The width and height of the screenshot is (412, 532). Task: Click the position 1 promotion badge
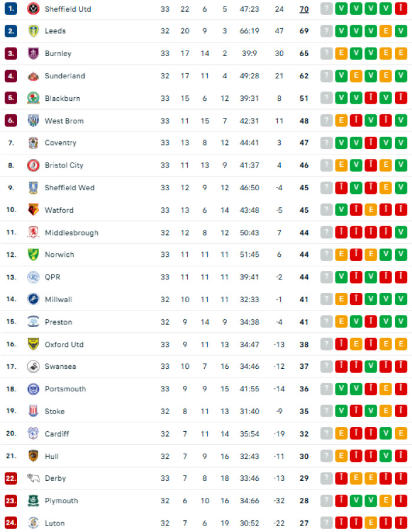[11, 8]
